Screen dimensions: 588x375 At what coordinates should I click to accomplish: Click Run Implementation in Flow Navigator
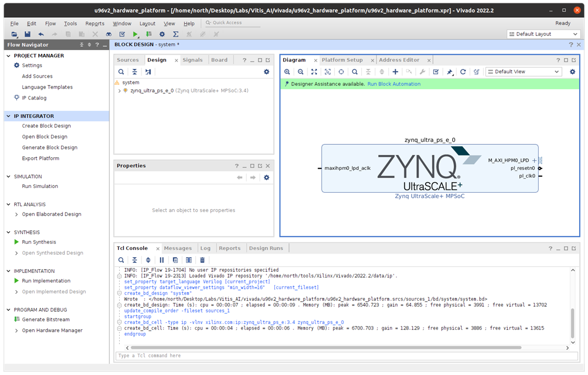coord(46,281)
